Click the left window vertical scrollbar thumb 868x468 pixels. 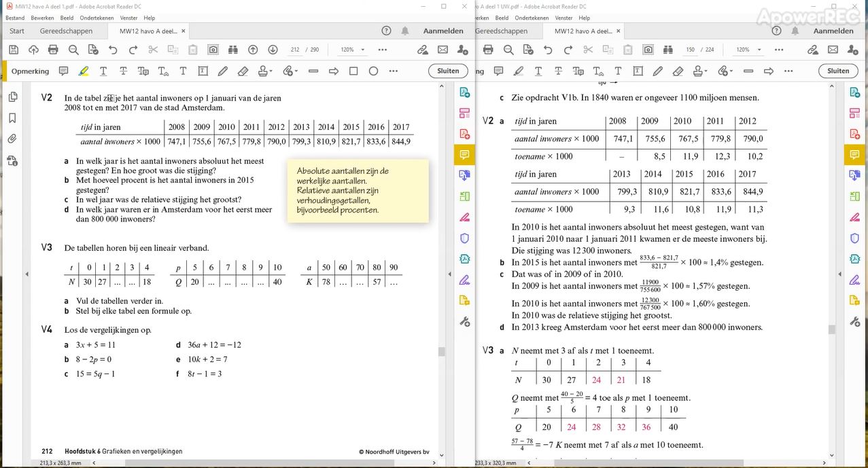click(441, 351)
